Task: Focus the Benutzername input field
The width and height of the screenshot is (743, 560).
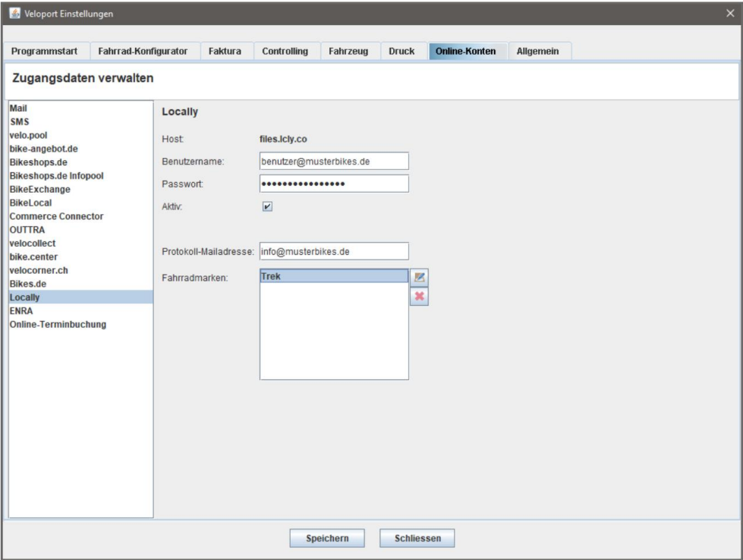Action: point(334,161)
